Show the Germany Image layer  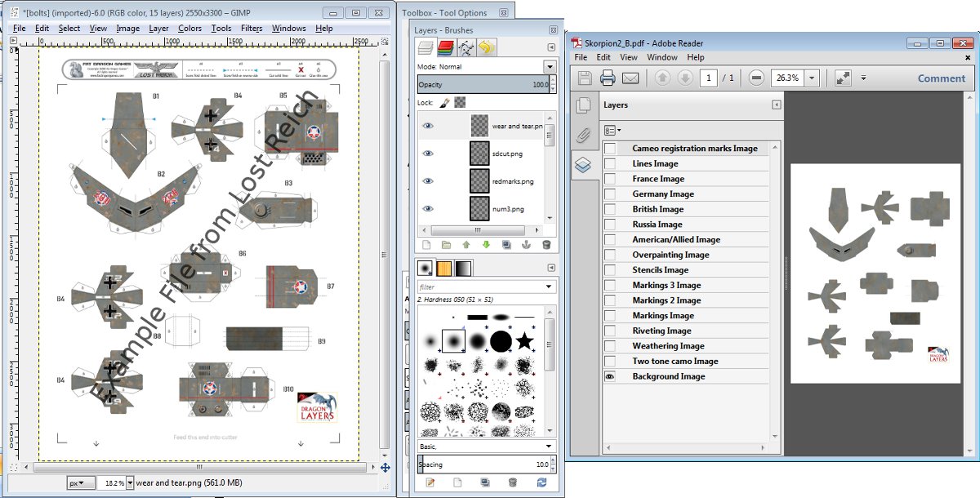tap(610, 194)
